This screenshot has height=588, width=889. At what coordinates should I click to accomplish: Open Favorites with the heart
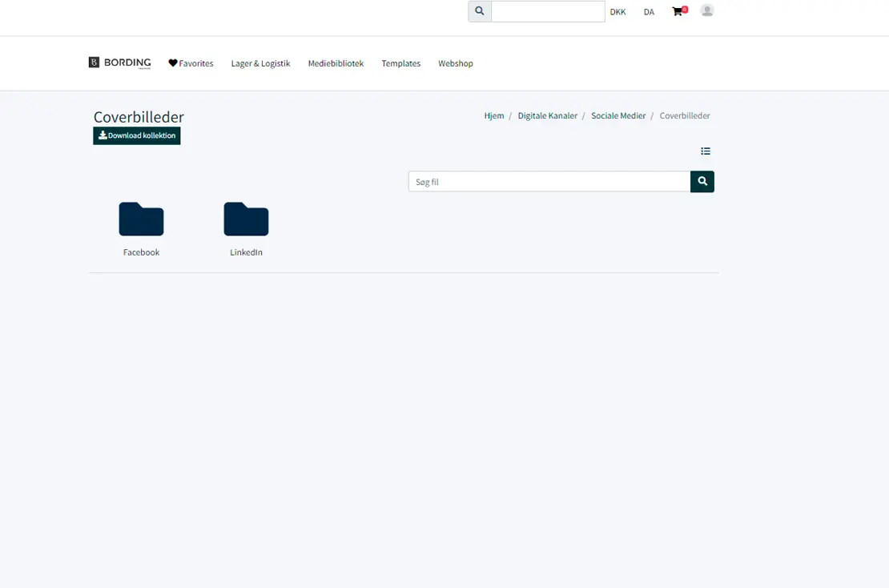pos(191,63)
